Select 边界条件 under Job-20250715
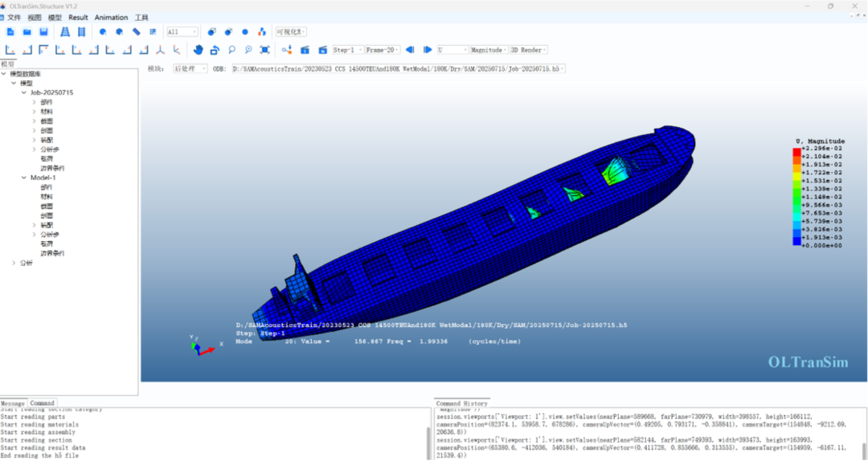The image size is (868, 462). coord(52,168)
